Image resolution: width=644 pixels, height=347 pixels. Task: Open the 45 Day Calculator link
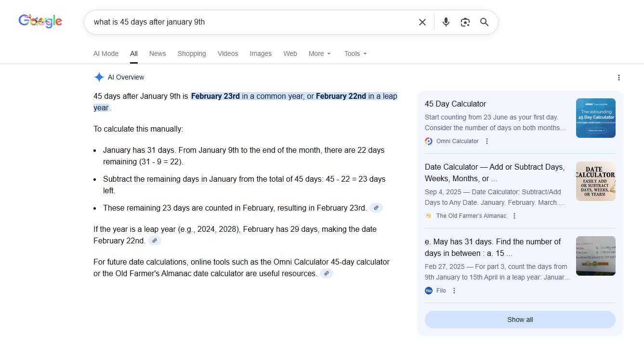click(x=455, y=104)
